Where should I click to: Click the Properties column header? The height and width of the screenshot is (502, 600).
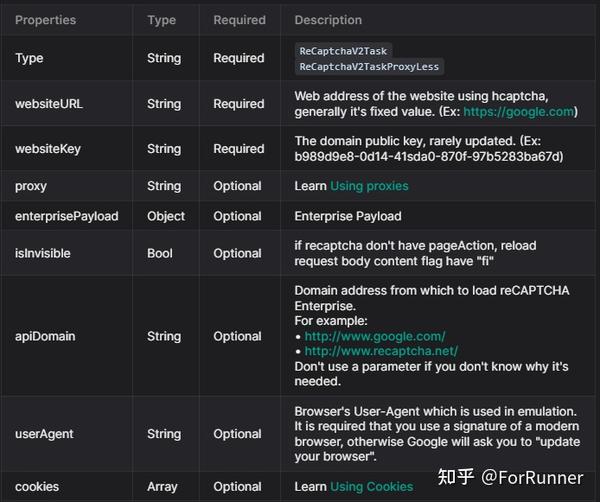pyautogui.click(x=48, y=20)
